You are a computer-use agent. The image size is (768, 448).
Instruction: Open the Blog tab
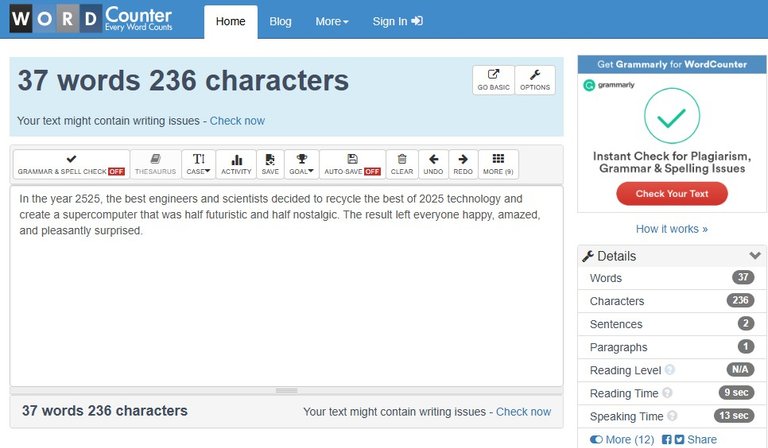tap(280, 22)
